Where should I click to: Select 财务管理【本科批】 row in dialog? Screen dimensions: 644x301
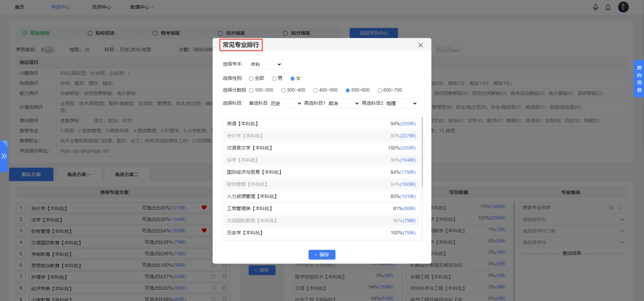click(321, 184)
